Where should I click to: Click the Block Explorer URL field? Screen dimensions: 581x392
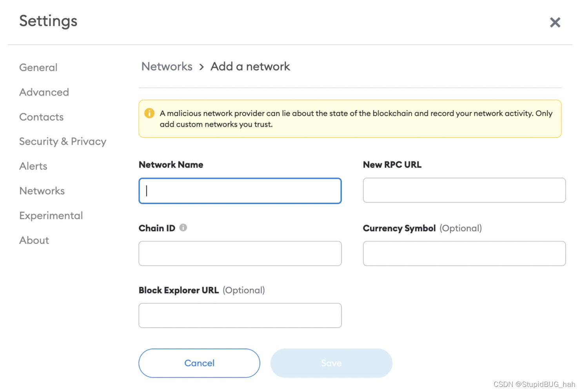click(240, 316)
